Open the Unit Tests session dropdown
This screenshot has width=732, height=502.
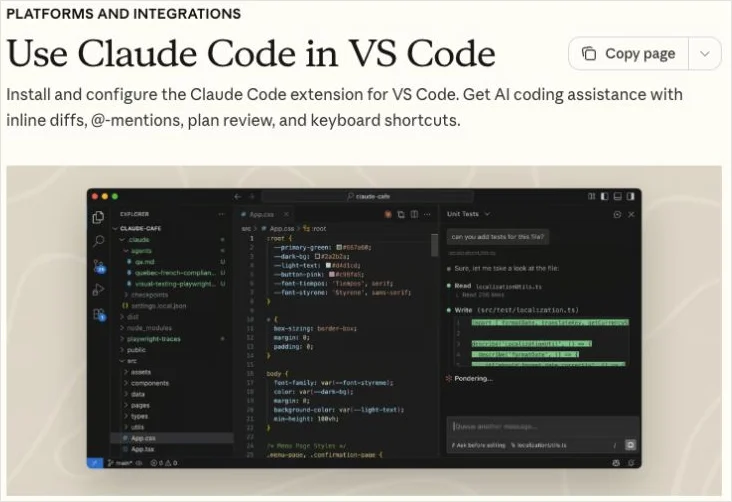click(x=468, y=214)
